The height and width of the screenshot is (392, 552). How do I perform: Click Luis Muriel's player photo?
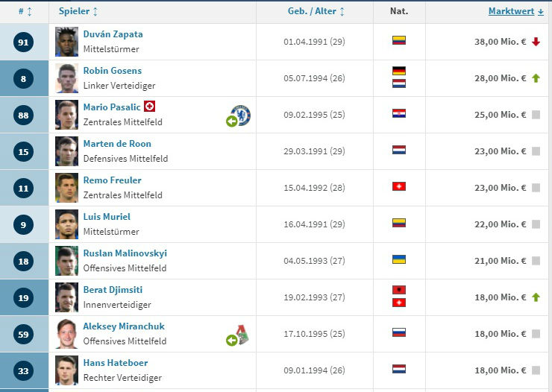point(66,224)
